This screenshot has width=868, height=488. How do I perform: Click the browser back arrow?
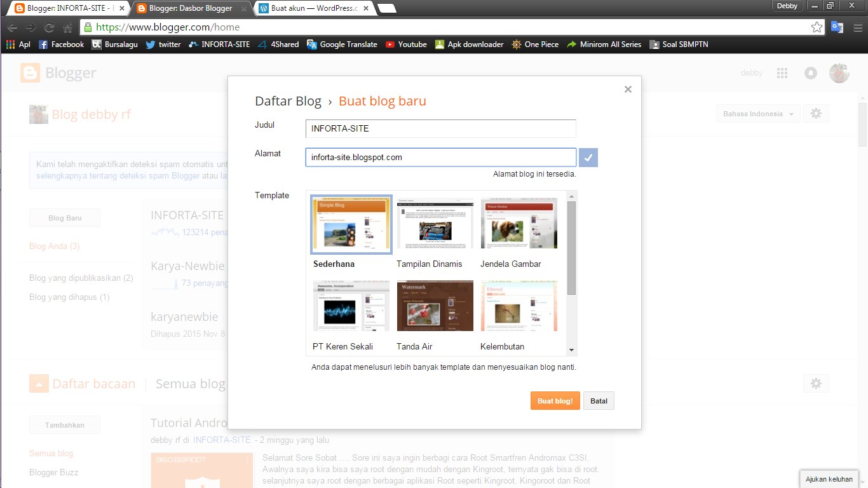(12, 27)
